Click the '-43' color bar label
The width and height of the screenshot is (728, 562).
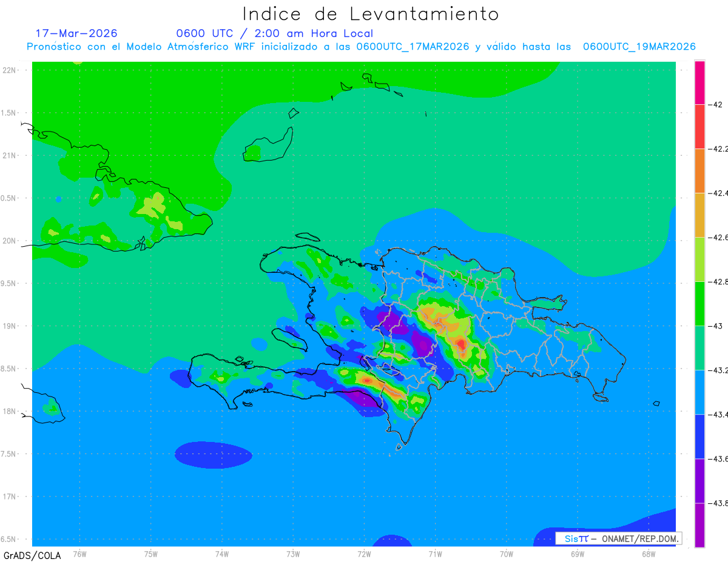click(715, 326)
